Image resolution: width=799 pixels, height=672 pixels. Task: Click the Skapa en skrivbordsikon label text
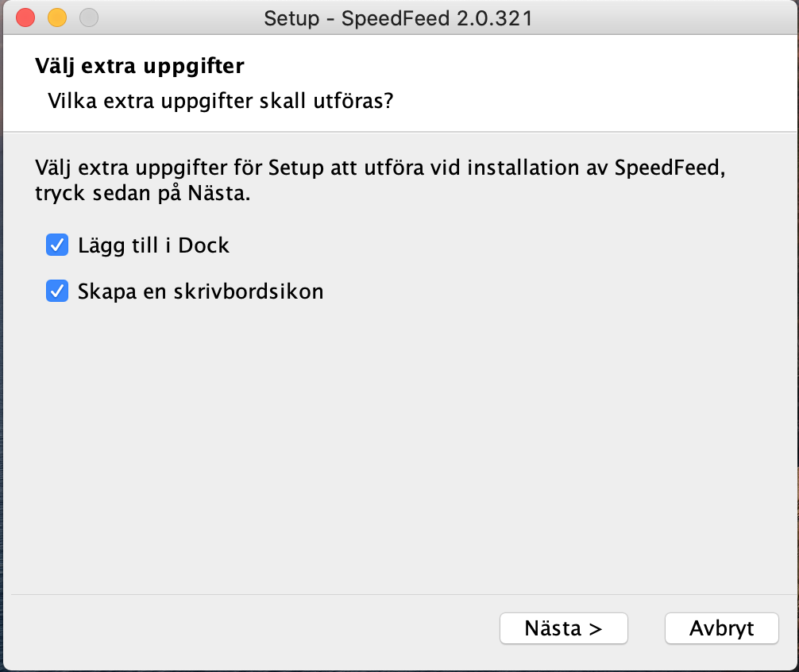point(200,292)
